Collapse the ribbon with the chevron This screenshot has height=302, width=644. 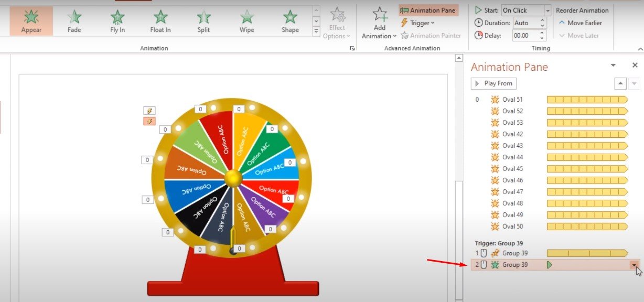(x=639, y=49)
